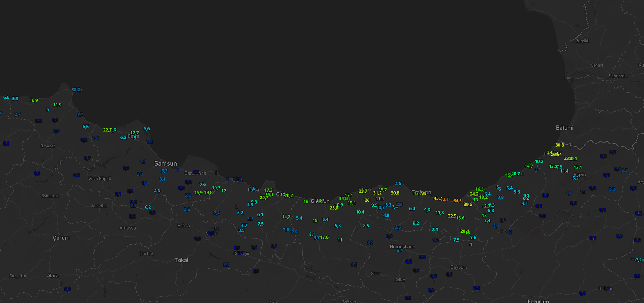Click the 14,2 station value
This screenshot has height=303, width=644.
pos(286,217)
